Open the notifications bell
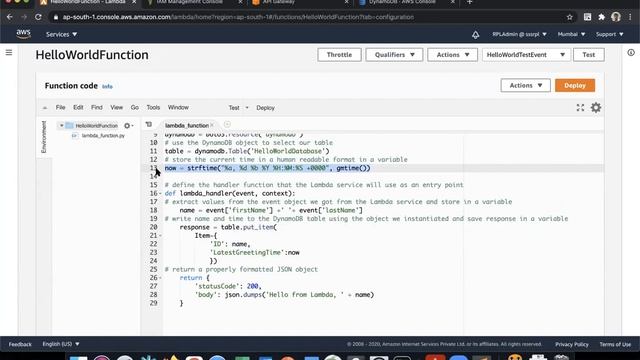The width and height of the screenshot is (640, 360). pyautogui.click(x=476, y=35)
